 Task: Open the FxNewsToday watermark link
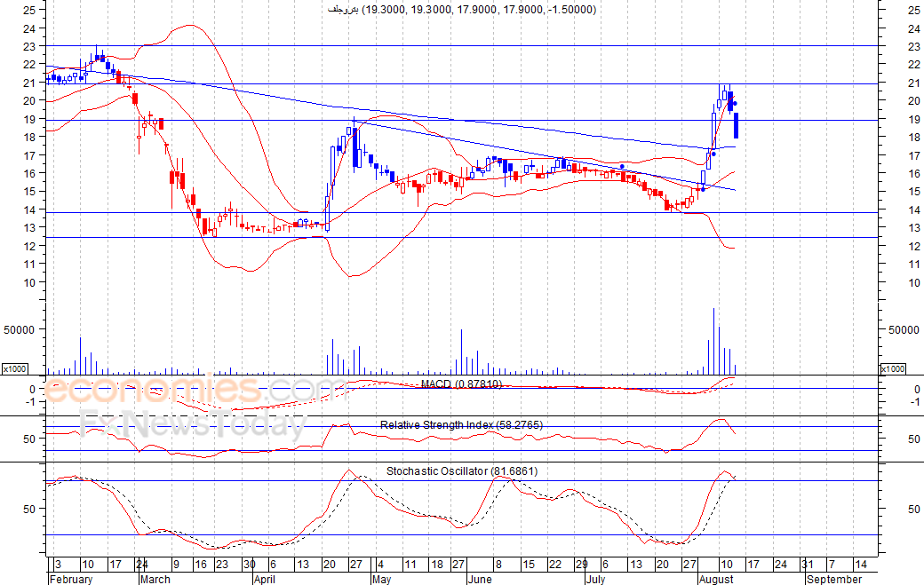191,423
